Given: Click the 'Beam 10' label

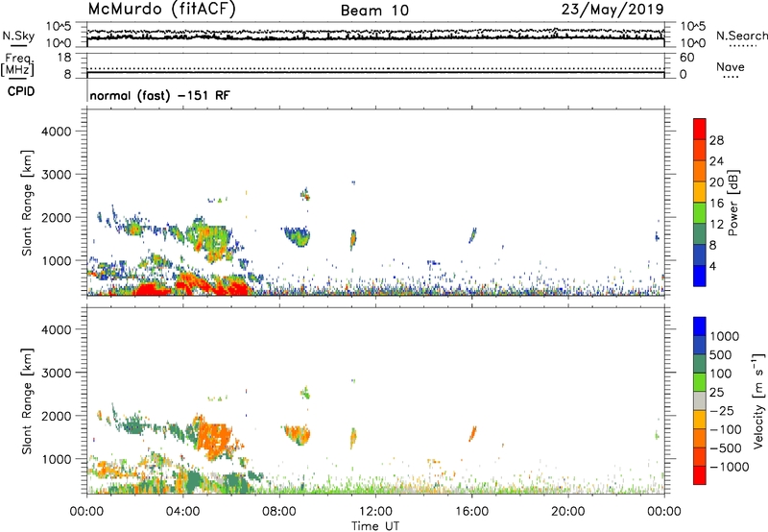Looking at the screenshot, I should tap(374, 11).
